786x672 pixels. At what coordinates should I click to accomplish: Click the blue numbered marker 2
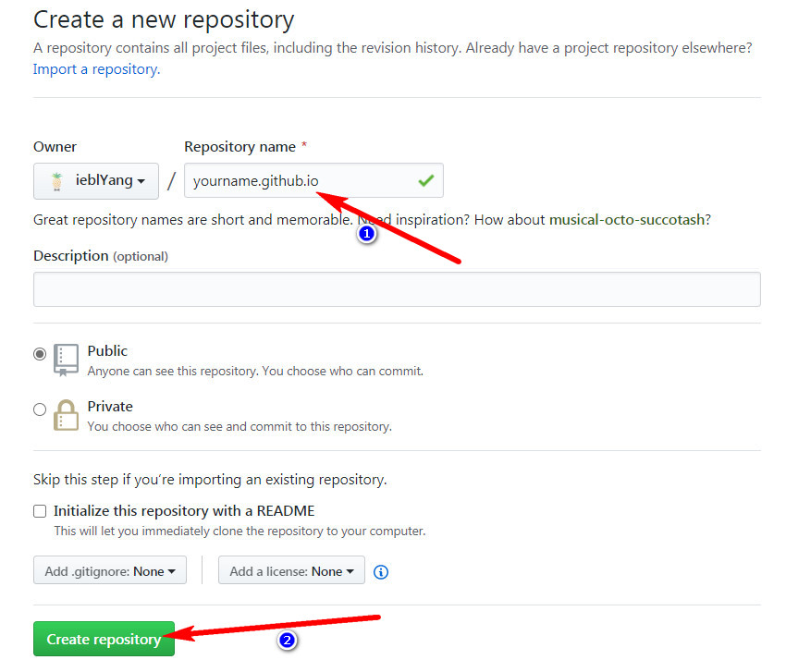[x=288, y=640]
